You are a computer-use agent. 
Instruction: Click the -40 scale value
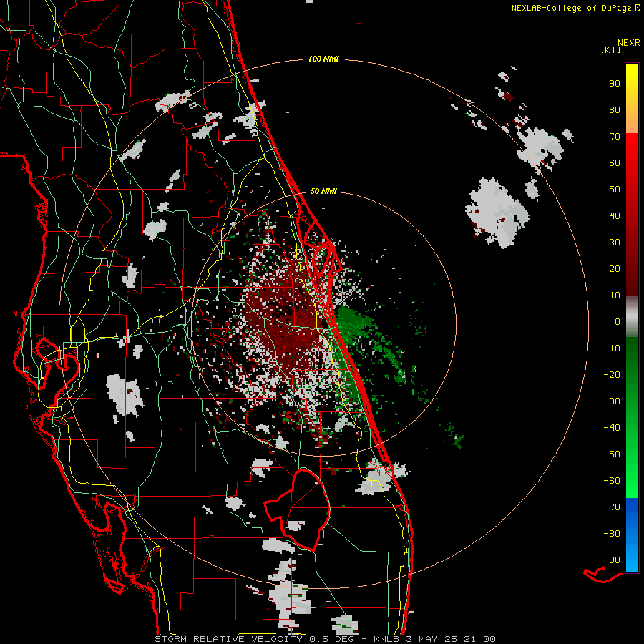pos(612,428)
